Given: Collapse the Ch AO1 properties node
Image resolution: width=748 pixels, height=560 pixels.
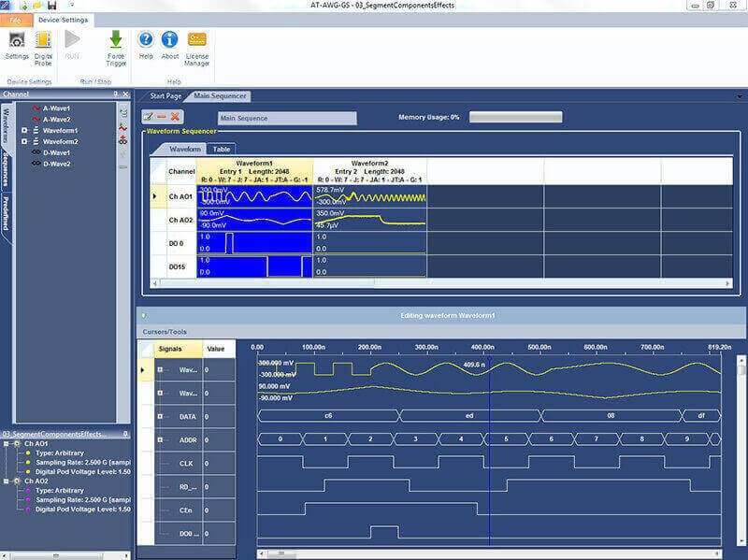Looking at the screenshot, I should coord(7,445).
